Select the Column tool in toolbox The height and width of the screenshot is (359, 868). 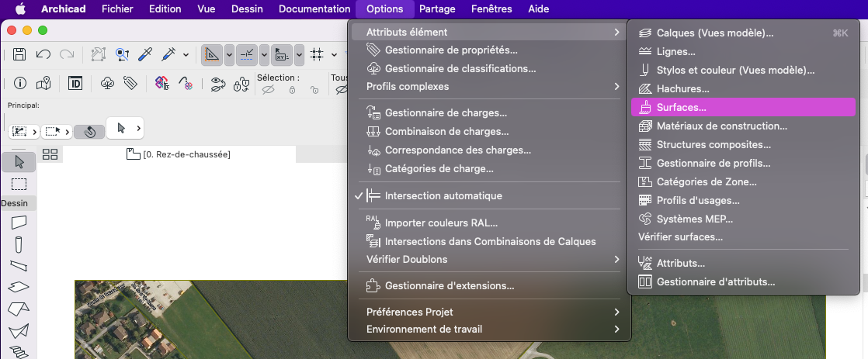19,244
